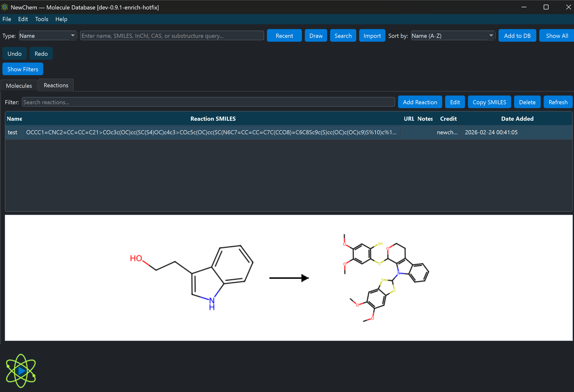Viewport: 574px width, 392px height.
Task: Click the NewChem atom logo in the title bar
Action: [4, 7]
